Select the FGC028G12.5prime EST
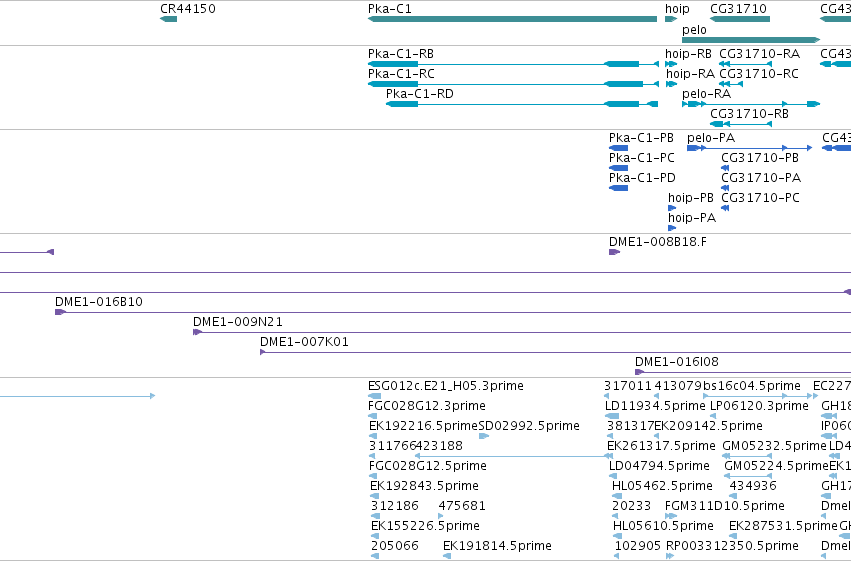 (372, 476)
